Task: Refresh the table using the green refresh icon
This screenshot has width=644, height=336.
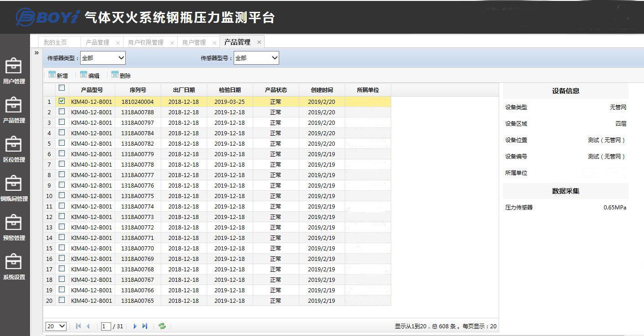Action: [x=162, y=326]
